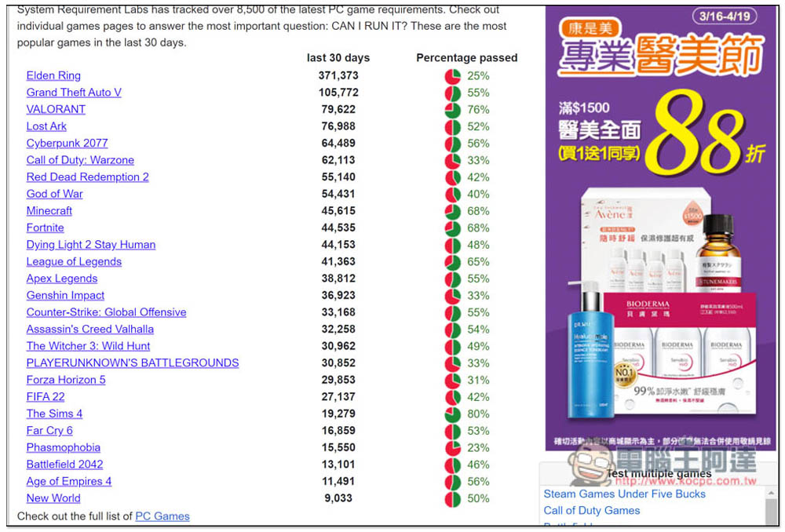Open the Call of Duty Games link
This screenshot has height=532, width=785.
coord(592,511)
